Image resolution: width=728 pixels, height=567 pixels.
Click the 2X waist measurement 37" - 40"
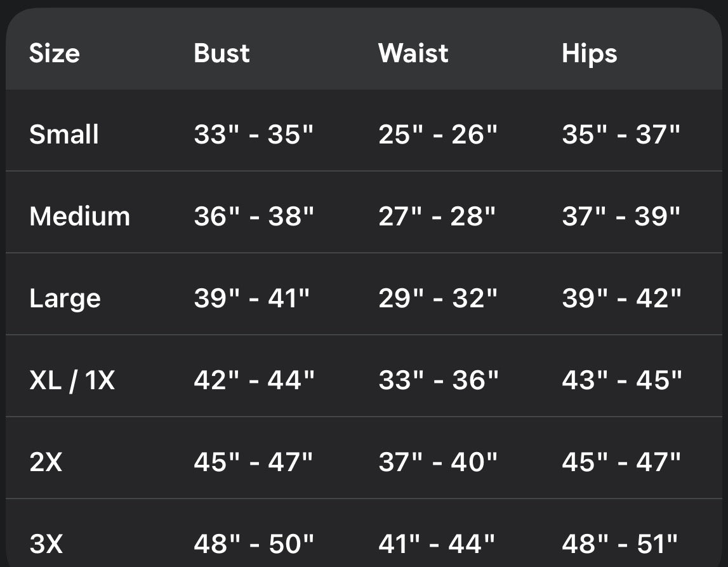click(438, 462)
